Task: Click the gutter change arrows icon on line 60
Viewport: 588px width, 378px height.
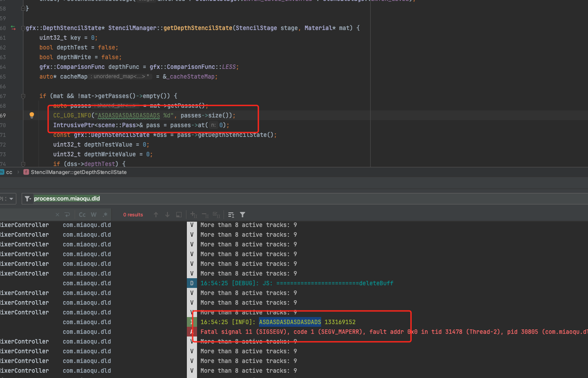Action: pyautogui.click(x=13, y=28)
